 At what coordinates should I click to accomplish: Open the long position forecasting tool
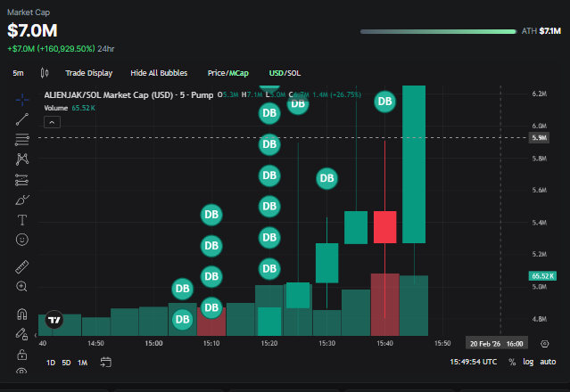click(x=21, y=180)
